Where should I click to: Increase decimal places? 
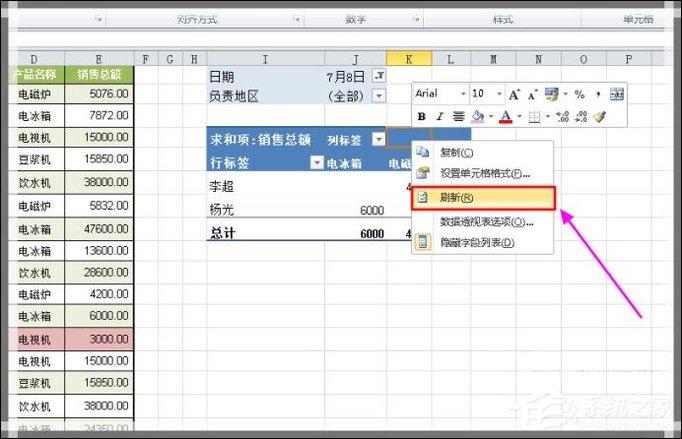[x=562, y=117]
